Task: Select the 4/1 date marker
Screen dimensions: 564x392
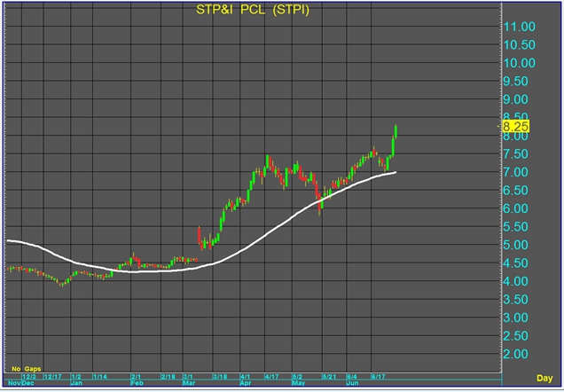Action: [245, 377]
